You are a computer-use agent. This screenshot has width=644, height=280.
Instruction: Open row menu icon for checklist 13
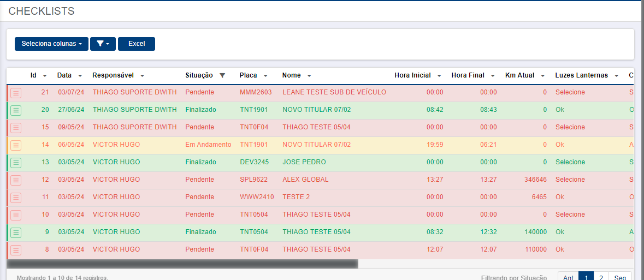(16, 163)
